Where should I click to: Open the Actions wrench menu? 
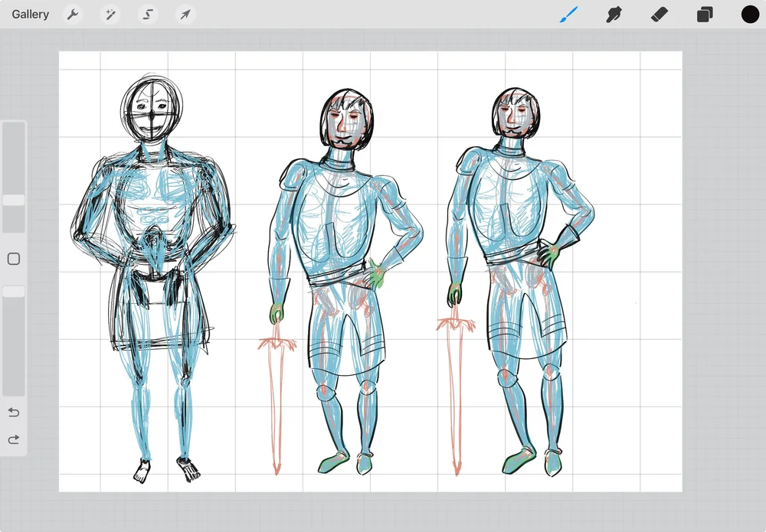coord(73,14)
